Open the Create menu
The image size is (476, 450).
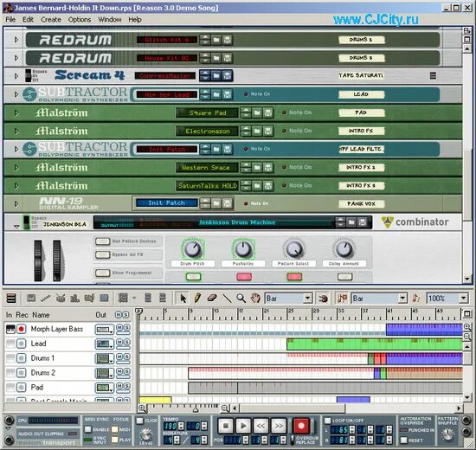pyautogui.click(x=51, y=19)
